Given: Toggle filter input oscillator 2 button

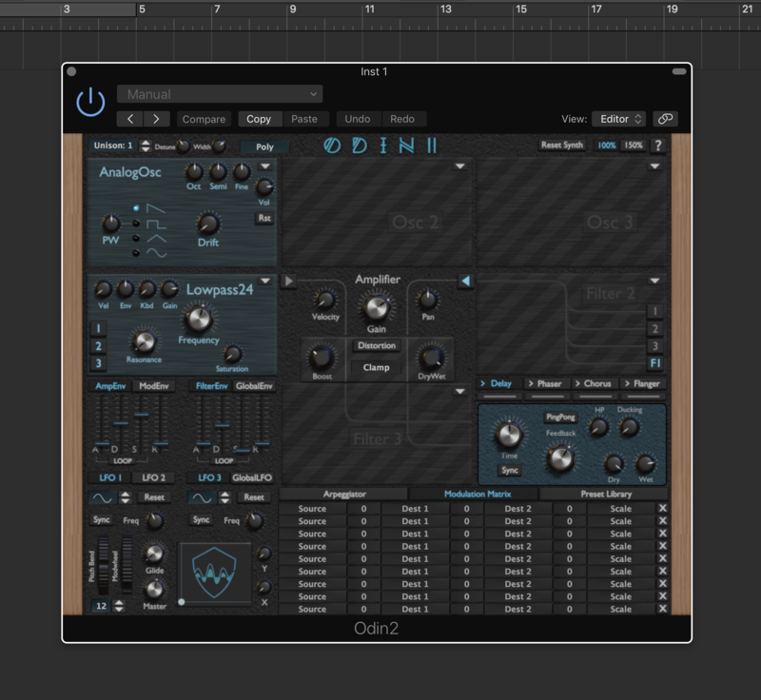Looking at the screenshot, I should pyautogui.click(x=98, y=346).
